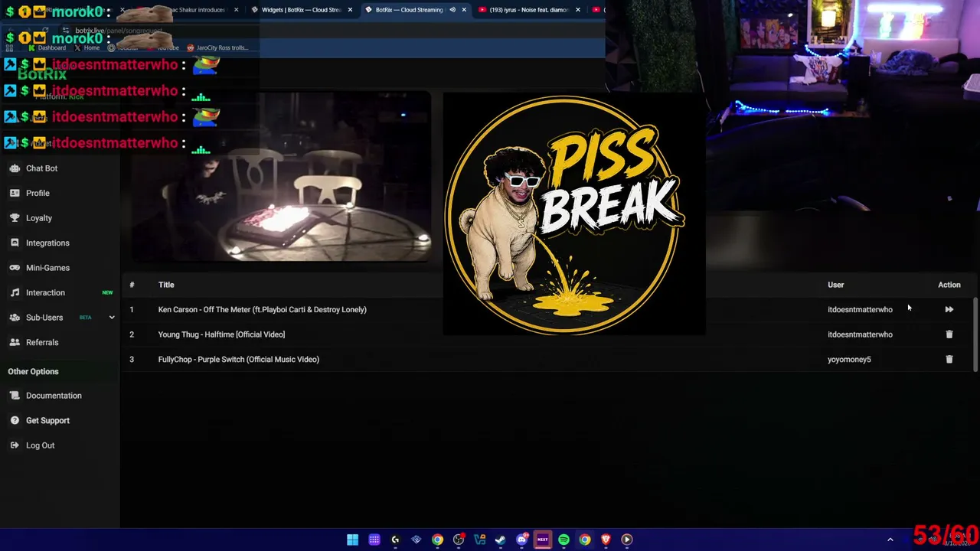Click the Title column header
The image size is (980, 551).
click(166, 285)
